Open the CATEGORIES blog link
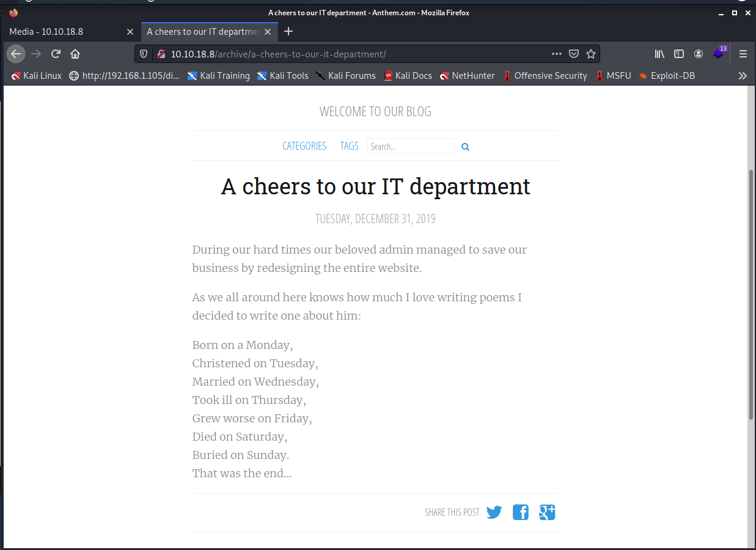The width and height of the screenshot is (756, 550). click(x=304, y=146)
